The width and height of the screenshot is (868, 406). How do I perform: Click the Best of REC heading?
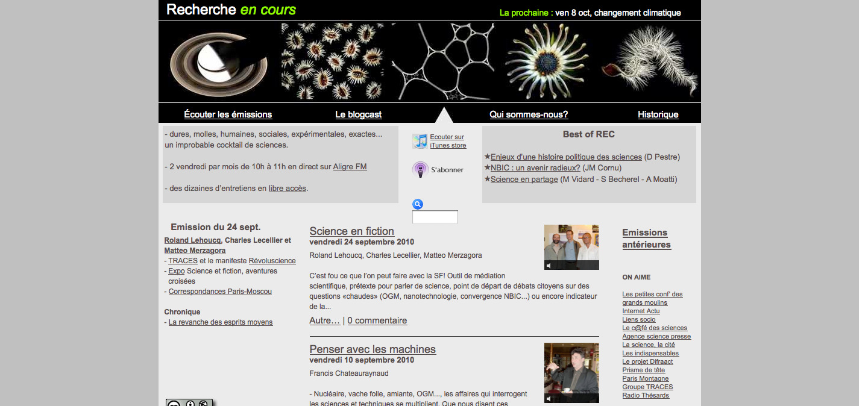pos(589,134)
